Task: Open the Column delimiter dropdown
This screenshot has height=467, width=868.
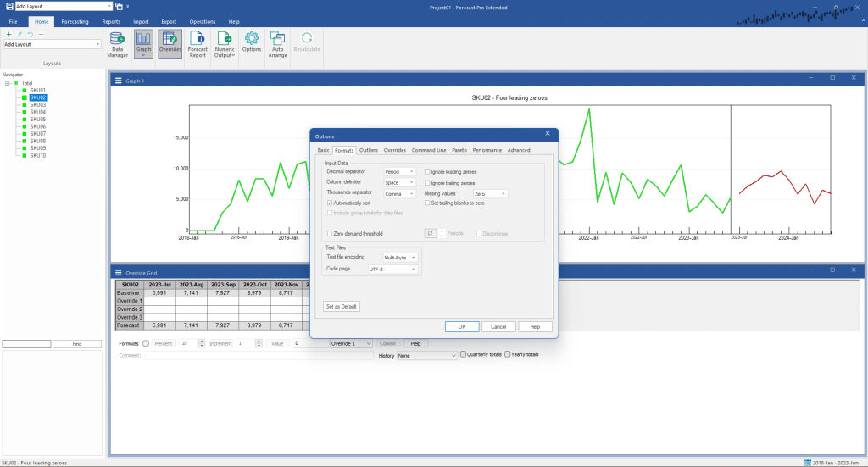Action: (x=399, y=182)
